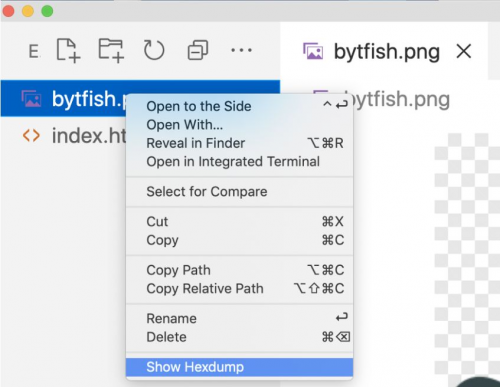Choose Copy from the context menu

coord(239,240)
